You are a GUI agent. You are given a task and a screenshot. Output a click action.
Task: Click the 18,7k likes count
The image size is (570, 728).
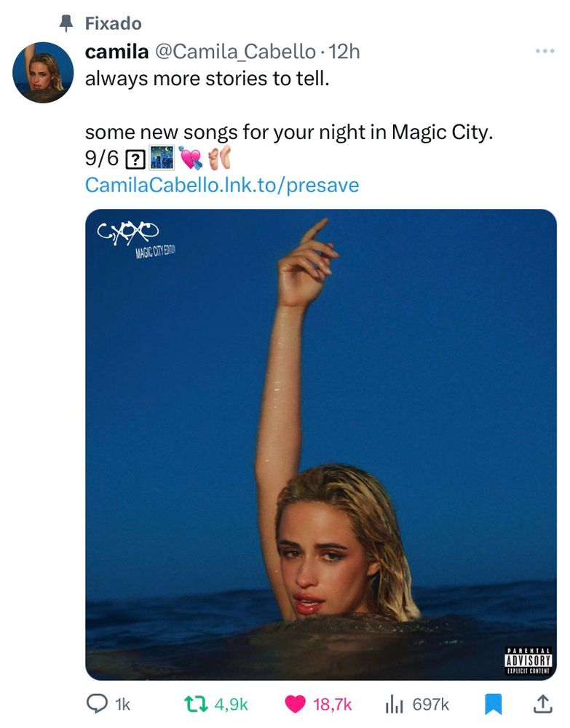(333, 704)
